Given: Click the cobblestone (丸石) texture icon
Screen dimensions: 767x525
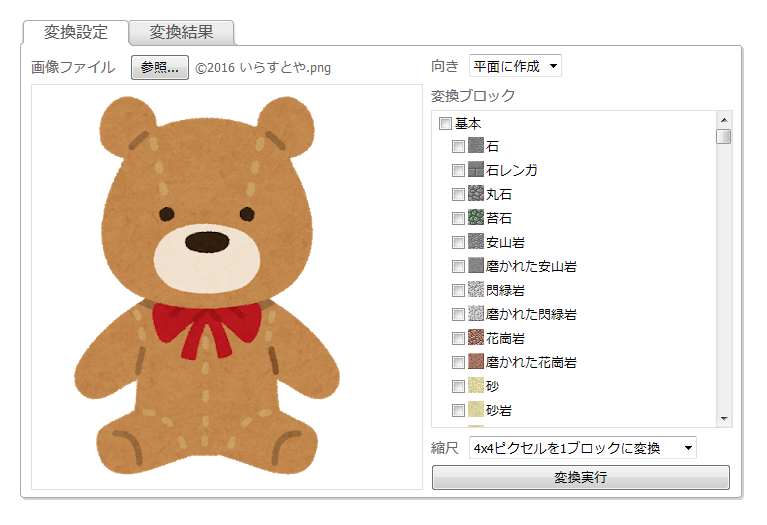Looking at the screenshot, I should click(476, 194).
